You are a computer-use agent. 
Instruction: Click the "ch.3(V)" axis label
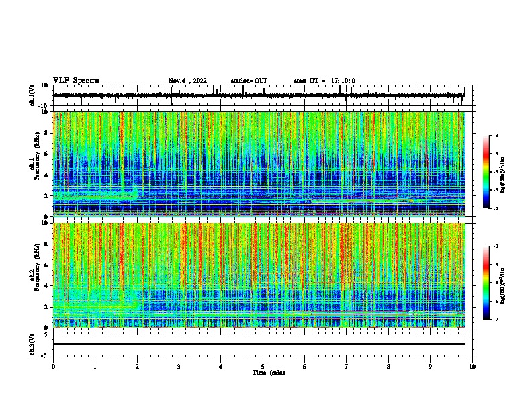pyautogui.click(x=32, y=345)
